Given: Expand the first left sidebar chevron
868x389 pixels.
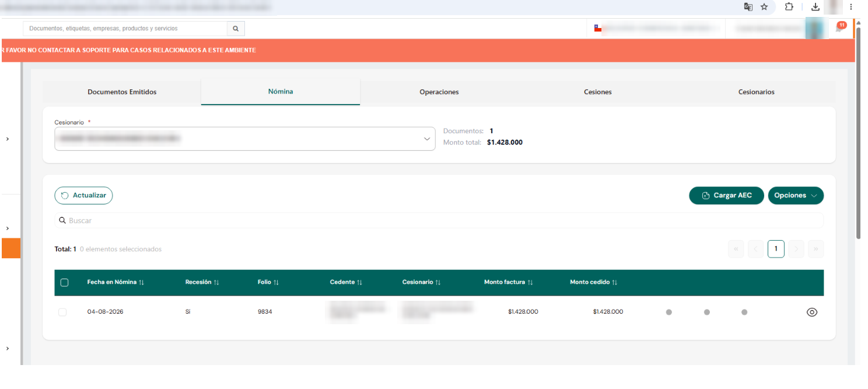Looking at the screenshot, I should (8, 139).
